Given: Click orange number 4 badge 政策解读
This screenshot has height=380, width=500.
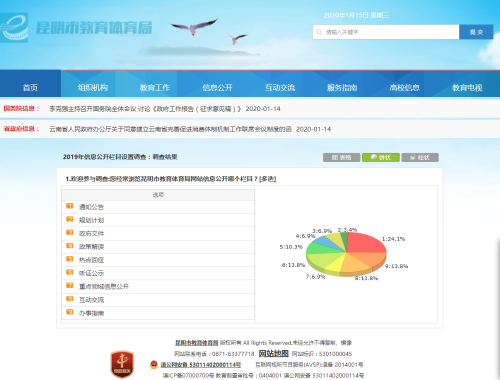Looking at the screenshot, I should 70,246.
